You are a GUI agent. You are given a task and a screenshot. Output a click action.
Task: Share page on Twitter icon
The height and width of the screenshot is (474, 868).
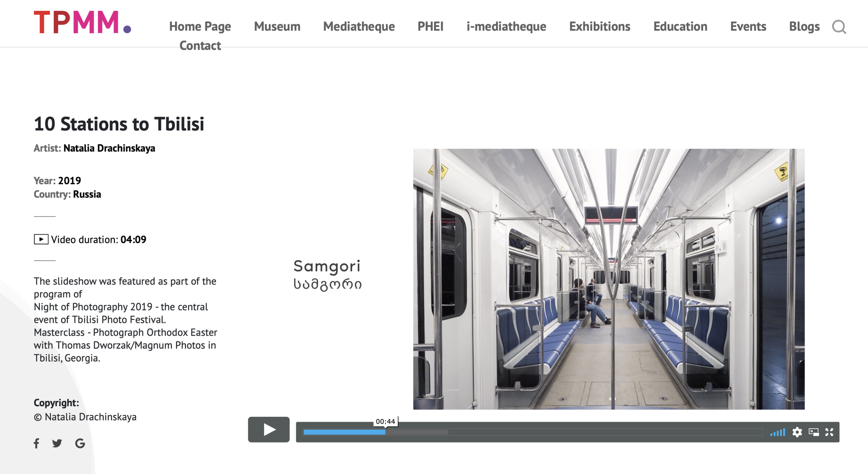[57, 443]
